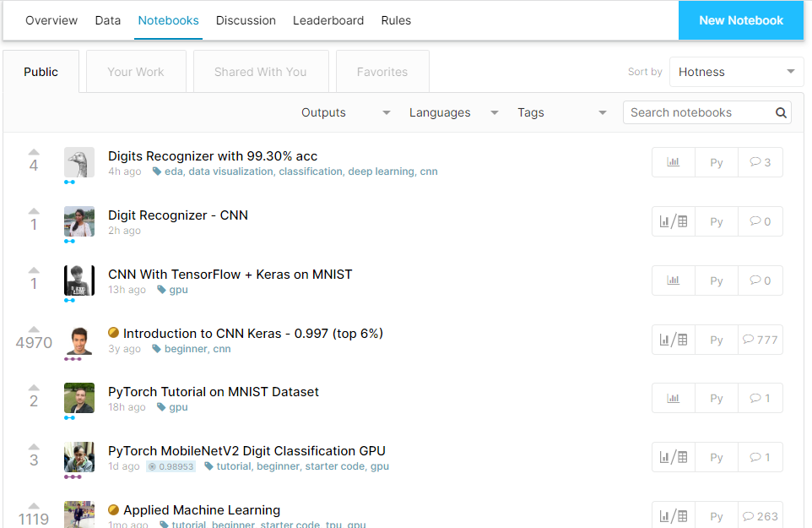Click Py language icon on Digit Recognizer - CNN
Viewport: 812px width, 528px height.
tap(716, 220)
